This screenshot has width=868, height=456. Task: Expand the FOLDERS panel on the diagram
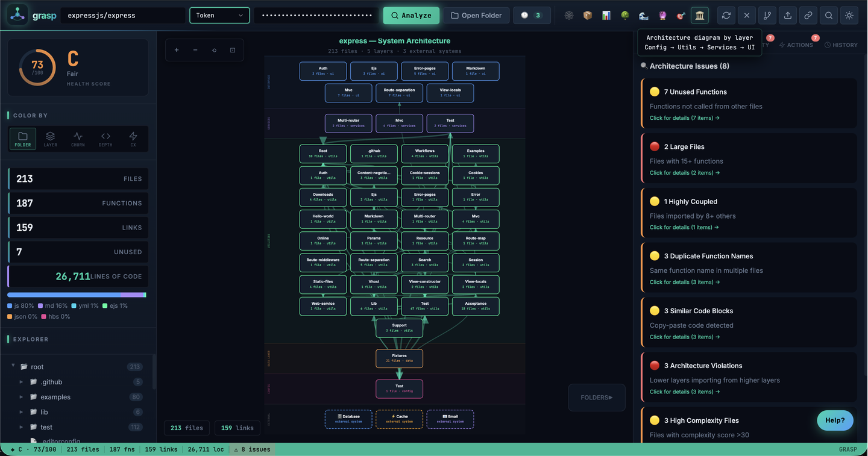(x=596, y=397)
